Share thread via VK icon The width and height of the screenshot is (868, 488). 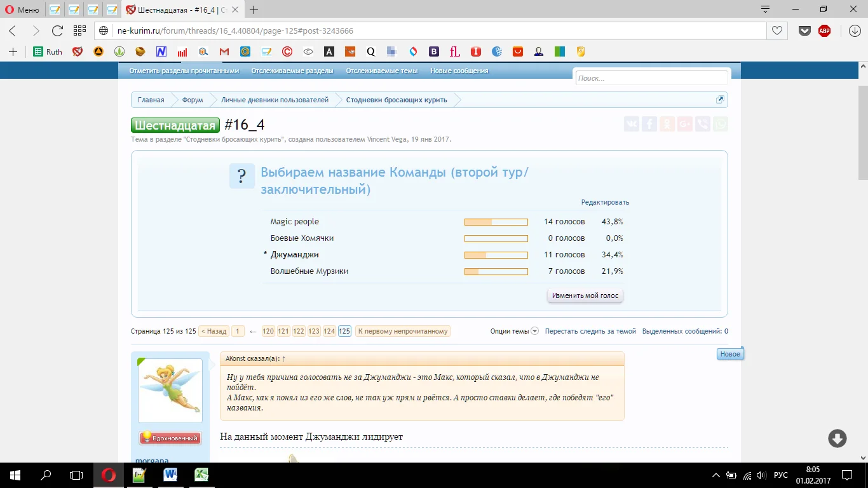[x=631, y=125]
